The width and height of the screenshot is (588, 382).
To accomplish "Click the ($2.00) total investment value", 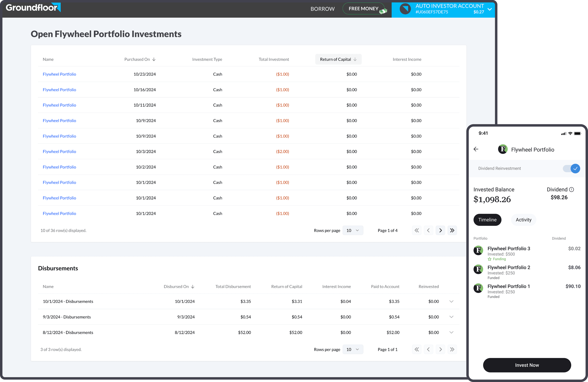I will pyautogui.click(x=283, y=152).
